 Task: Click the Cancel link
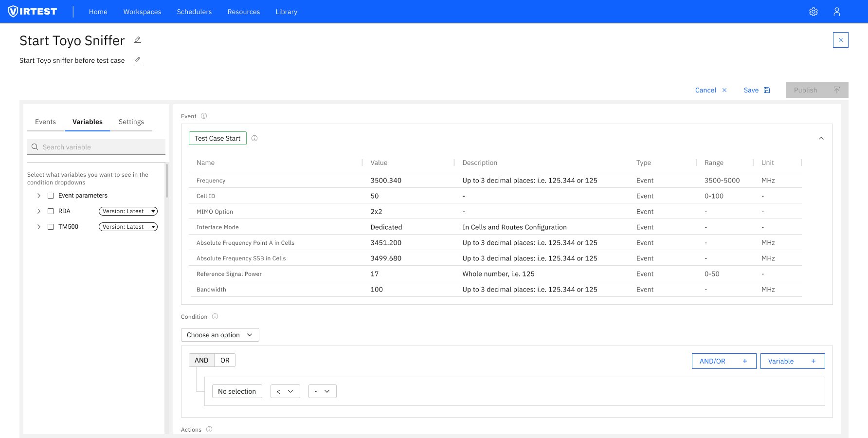click(x=705, y=90)
